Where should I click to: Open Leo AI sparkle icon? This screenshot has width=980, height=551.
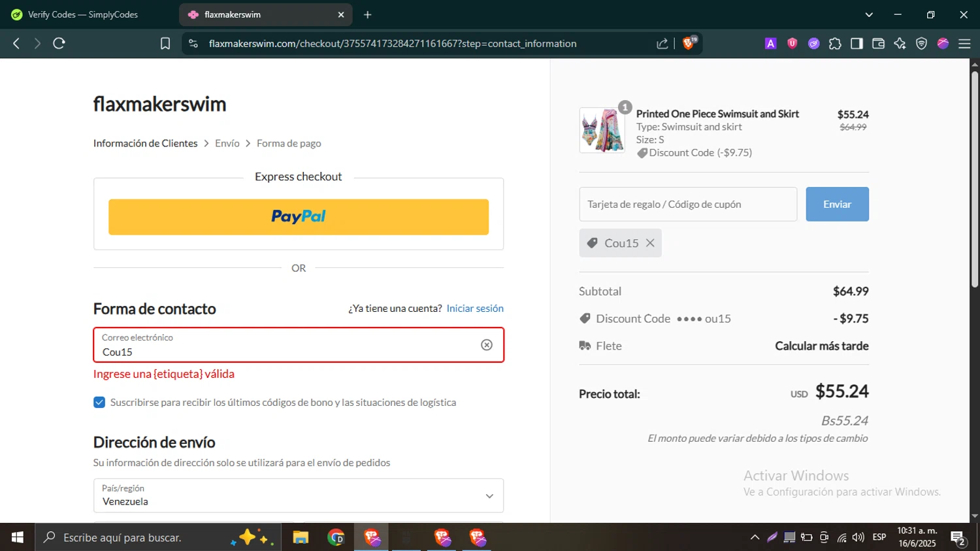coord(900,43)
